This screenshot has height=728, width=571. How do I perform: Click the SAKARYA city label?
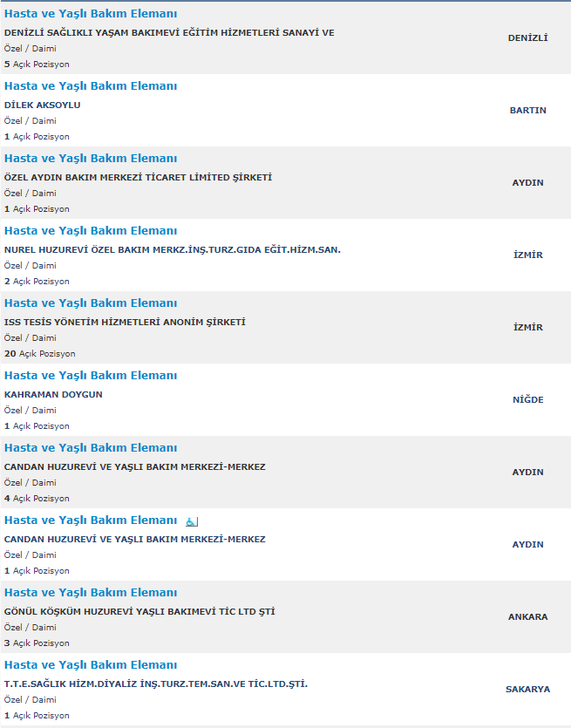(x=527, y=690)
